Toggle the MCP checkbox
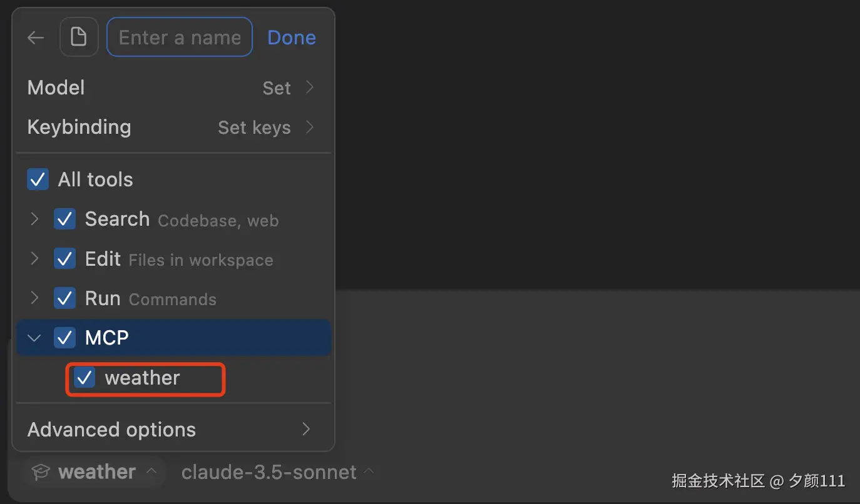The image size is (860, 504). point(65,338)
